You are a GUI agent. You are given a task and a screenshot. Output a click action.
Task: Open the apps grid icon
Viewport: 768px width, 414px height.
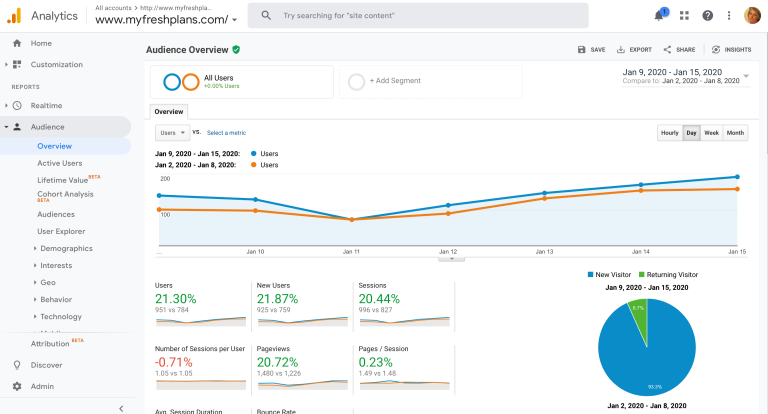click(684, 16)
